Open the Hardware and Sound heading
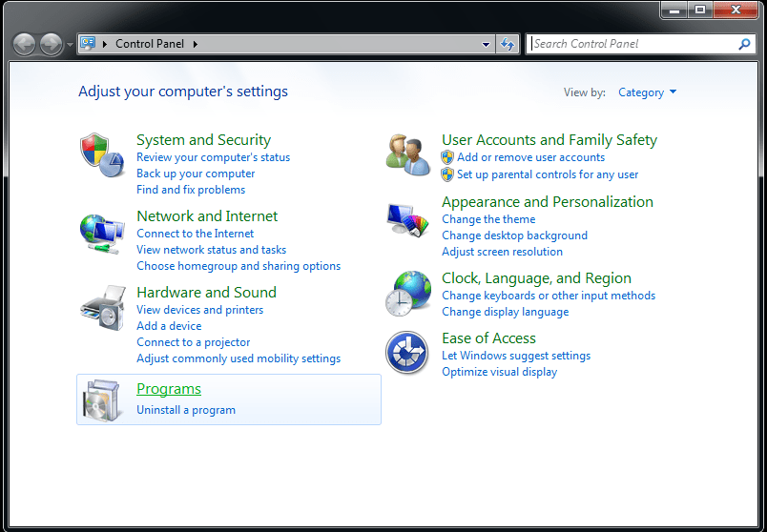The height and width of the screenshot is (532, 767). pyautogui.click(x=206, y=293)
